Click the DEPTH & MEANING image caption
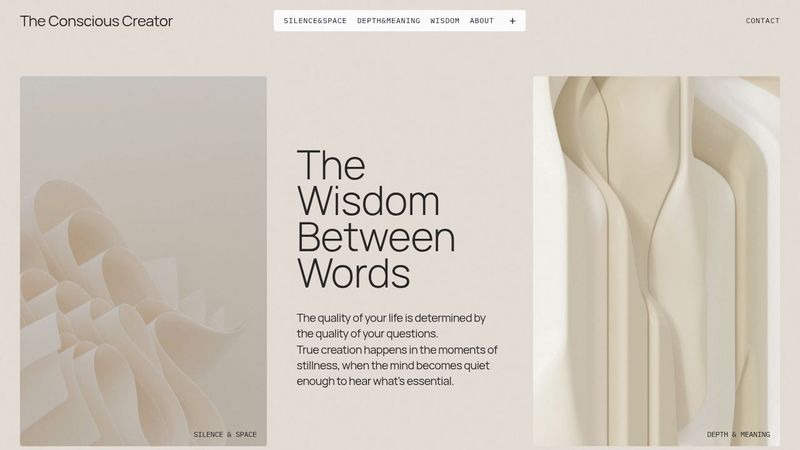The height and width of the screenshot is (450, 800). tap(738, 434)
